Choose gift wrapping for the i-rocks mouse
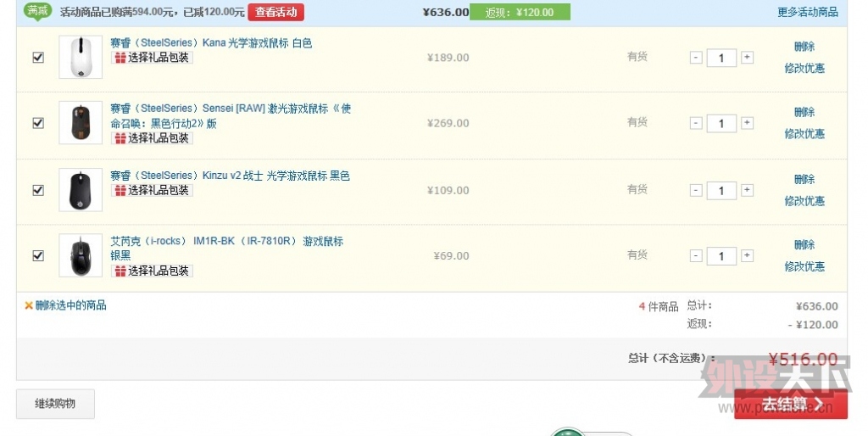 coord(153,271)
